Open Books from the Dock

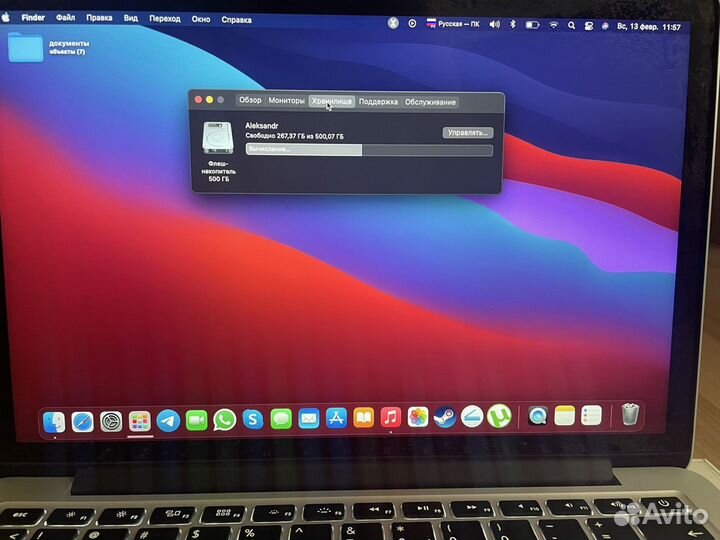pos(363,417)
